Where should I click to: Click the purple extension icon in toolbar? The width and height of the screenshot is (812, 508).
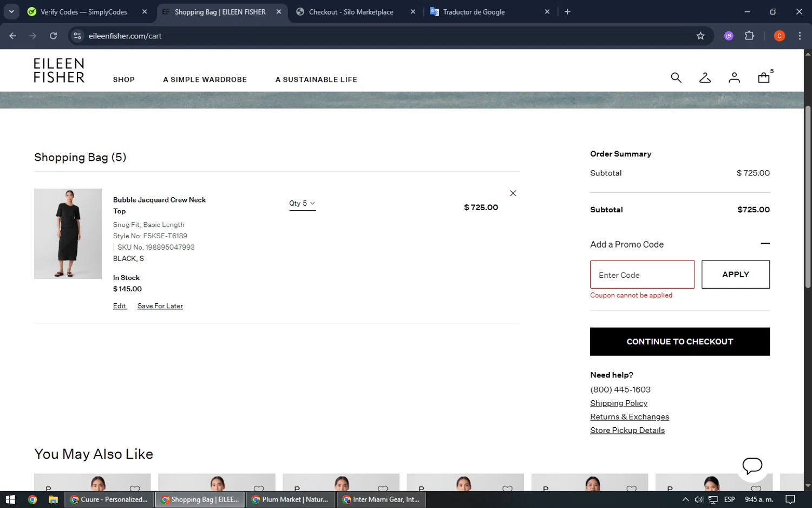pos(729,36)
